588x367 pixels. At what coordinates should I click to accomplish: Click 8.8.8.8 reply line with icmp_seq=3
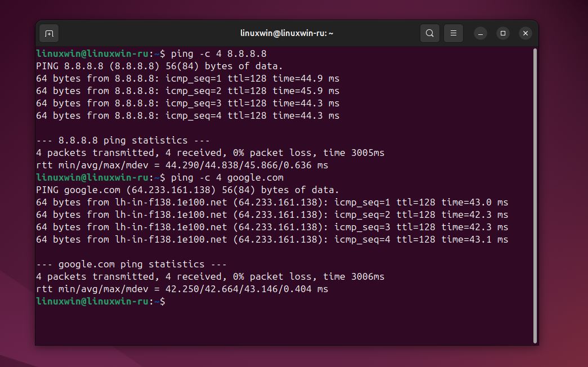pos(187,103)
